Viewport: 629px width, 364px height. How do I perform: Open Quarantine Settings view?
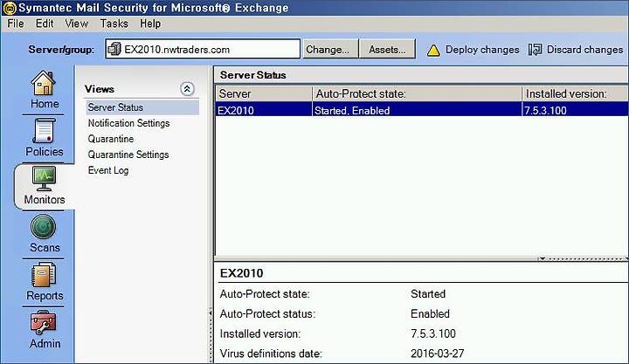[x=128, y=155]
